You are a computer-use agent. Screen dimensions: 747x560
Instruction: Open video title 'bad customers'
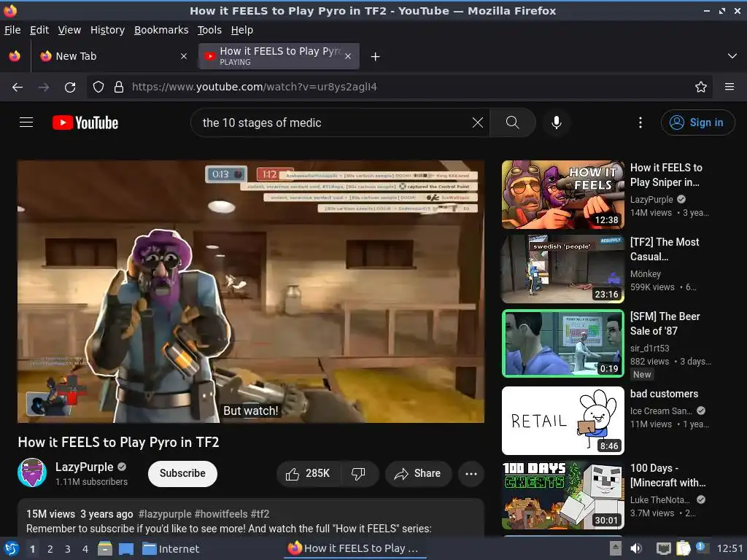pos(664,394)
